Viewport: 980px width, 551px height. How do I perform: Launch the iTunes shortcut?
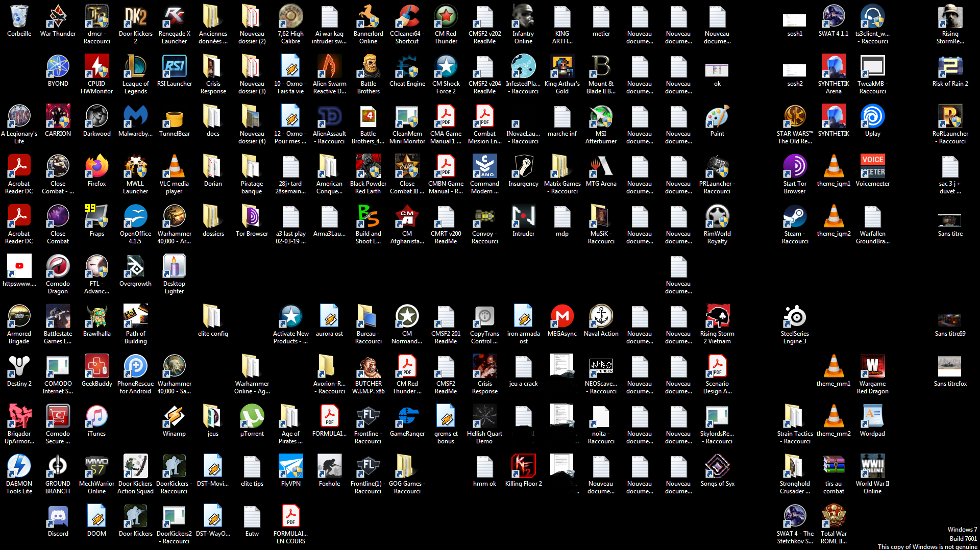click(x=96, y=420)
